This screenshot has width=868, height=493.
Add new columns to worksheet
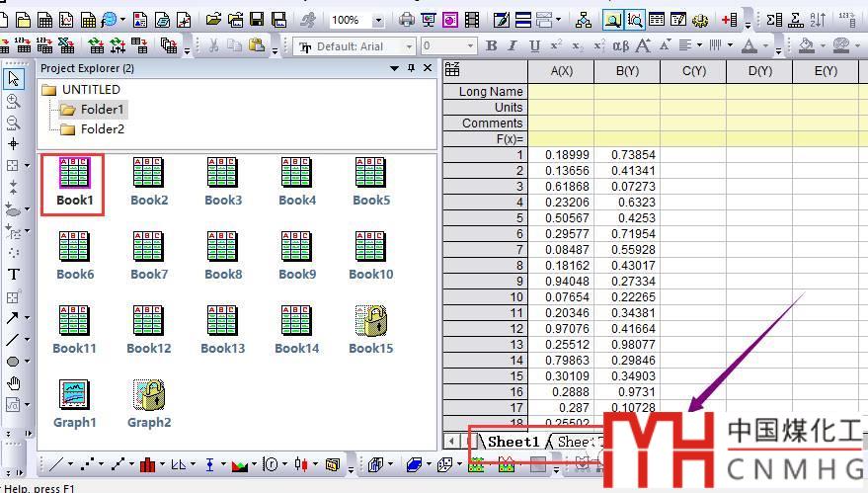pos(729,21)
